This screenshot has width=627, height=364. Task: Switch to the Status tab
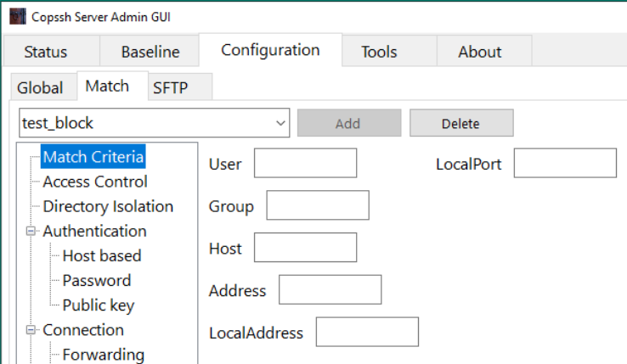(45, 52)
